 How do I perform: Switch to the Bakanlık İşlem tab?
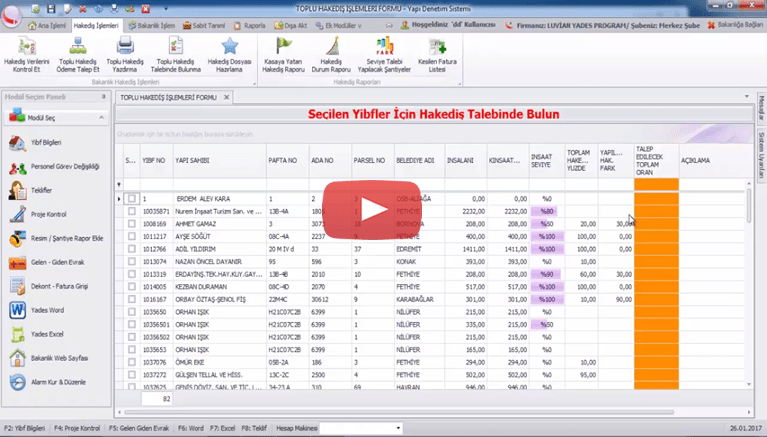(157, 23)
